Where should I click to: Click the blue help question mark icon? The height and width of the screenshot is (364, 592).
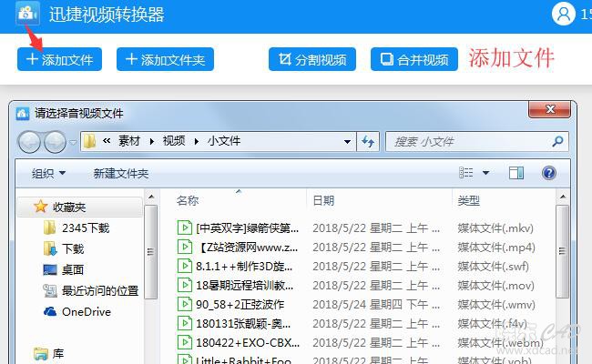tap(548, 173)
